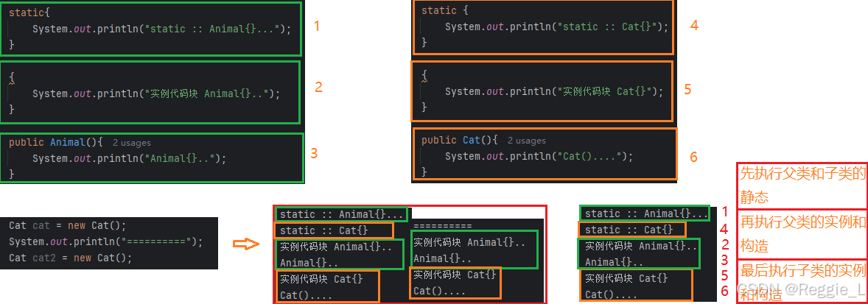Screen dimensions: 868x304
Task: Place the cursor on line "Cat cat = new Cat();"
Action: tap(68, 225)
